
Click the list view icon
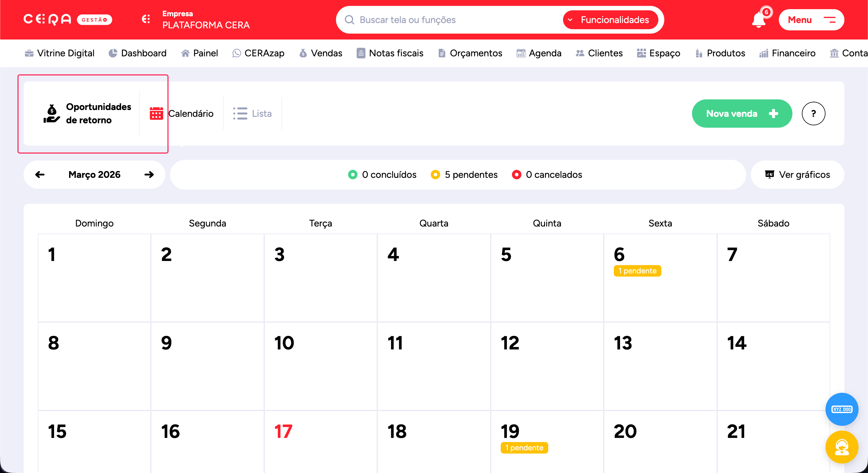tap(240, 114)
